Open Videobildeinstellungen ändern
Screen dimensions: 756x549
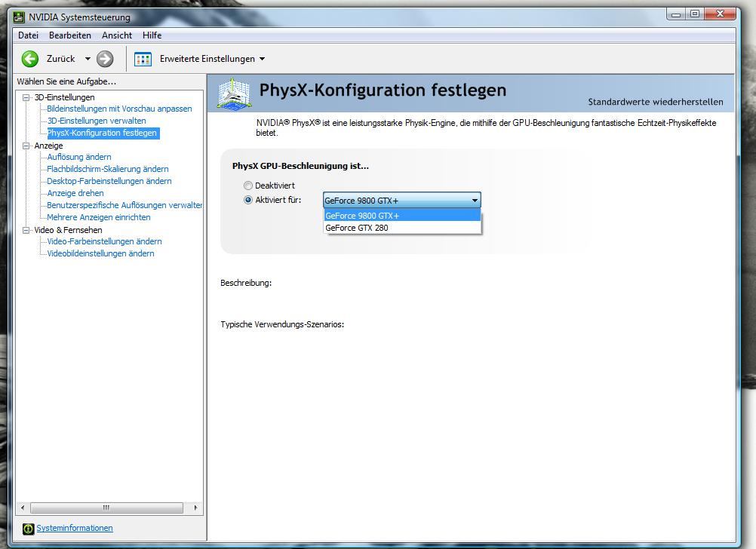coord(100,253)
